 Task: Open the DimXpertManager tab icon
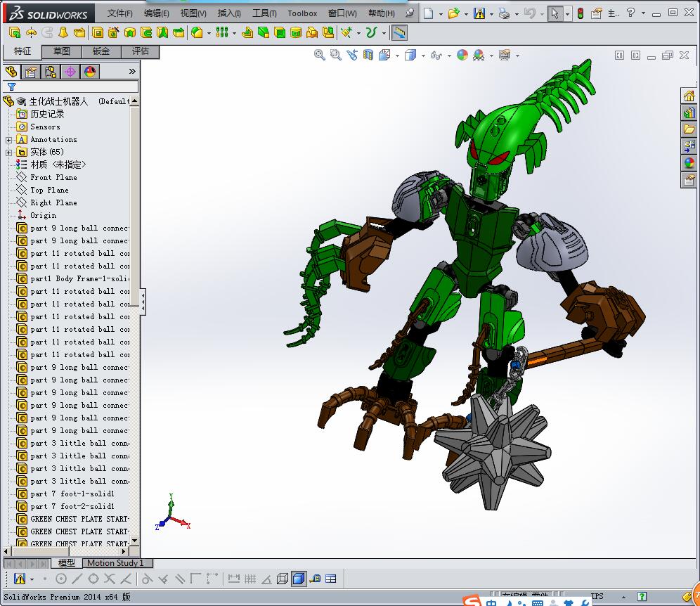[x=70, y=72]
